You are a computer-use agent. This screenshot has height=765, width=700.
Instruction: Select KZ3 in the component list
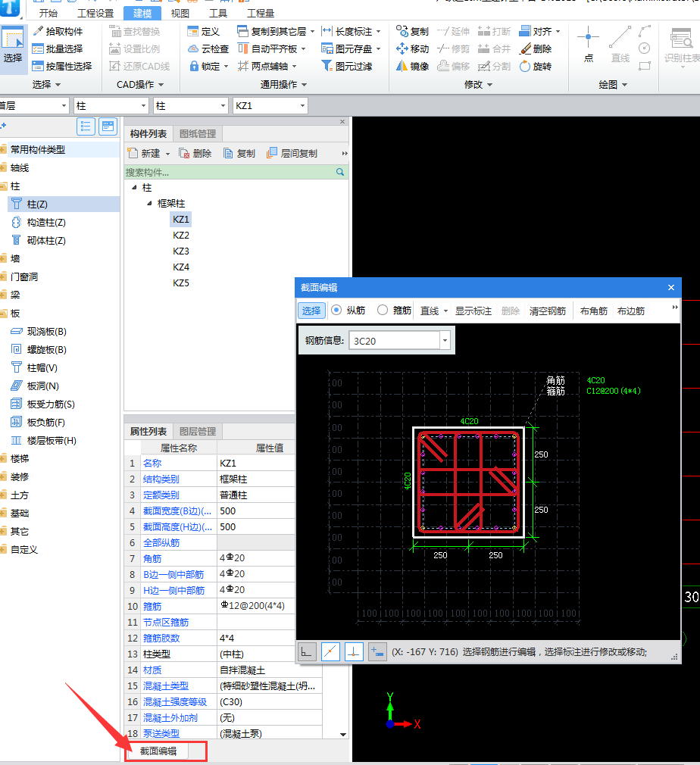pos(180,251)
